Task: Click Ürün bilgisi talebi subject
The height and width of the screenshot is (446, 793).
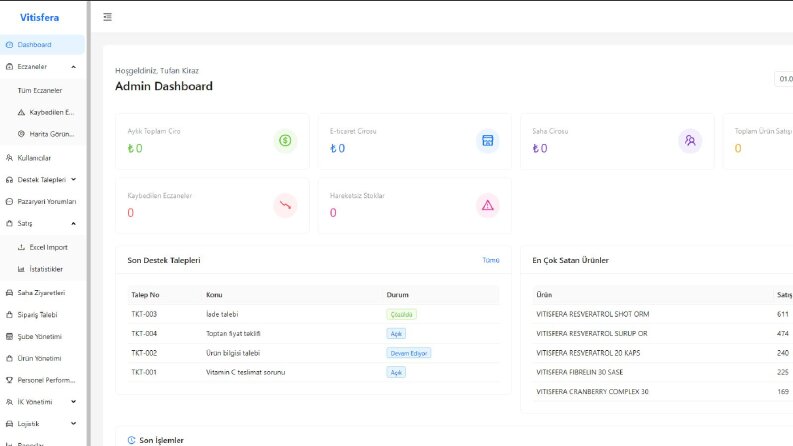Action: pyautogui.click(x=233, y=353)
